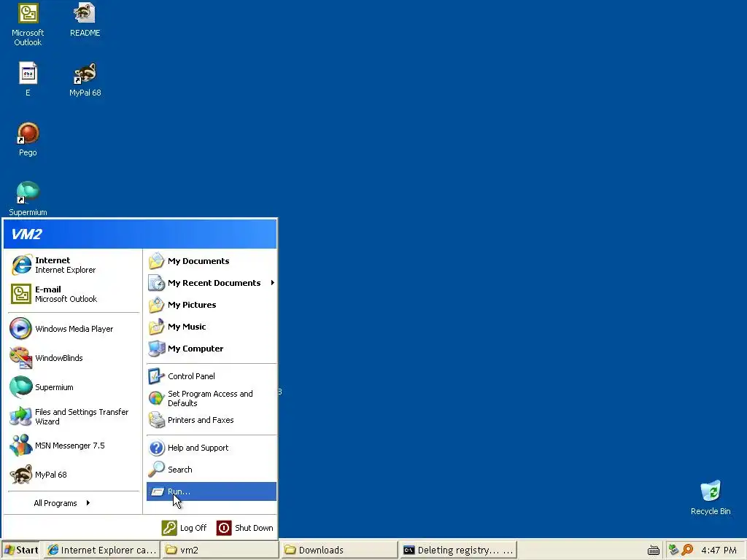
Task: Open Search from Start menu
Action: 212,470
